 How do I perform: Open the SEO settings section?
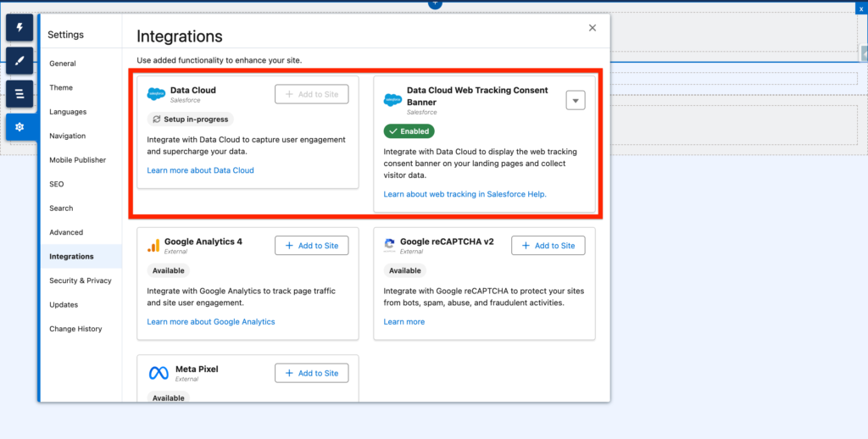coord(56,184)
